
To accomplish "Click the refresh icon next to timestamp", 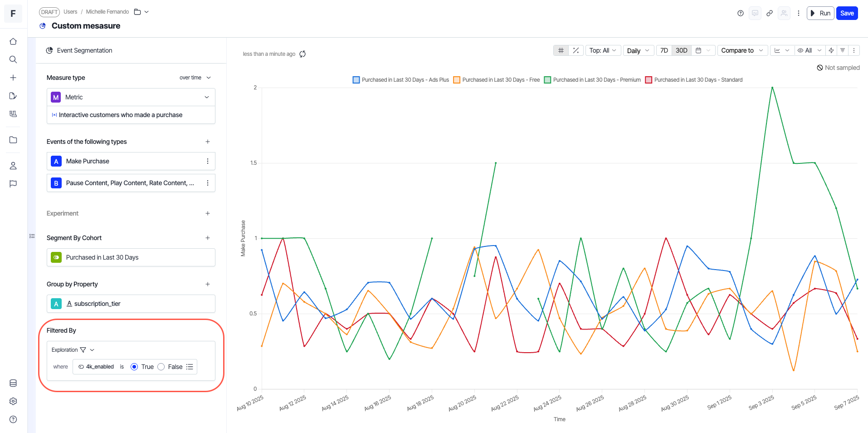I will (302, 54).
